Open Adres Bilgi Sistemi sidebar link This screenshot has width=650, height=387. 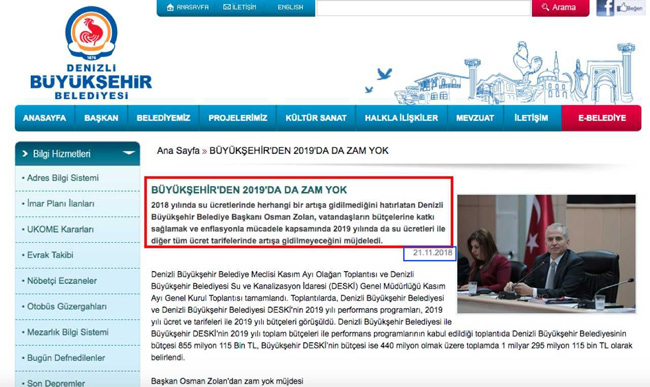click(x=63, y=178)
